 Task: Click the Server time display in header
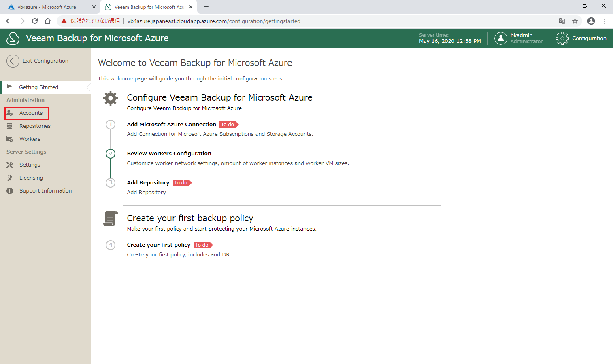[450, 38]
